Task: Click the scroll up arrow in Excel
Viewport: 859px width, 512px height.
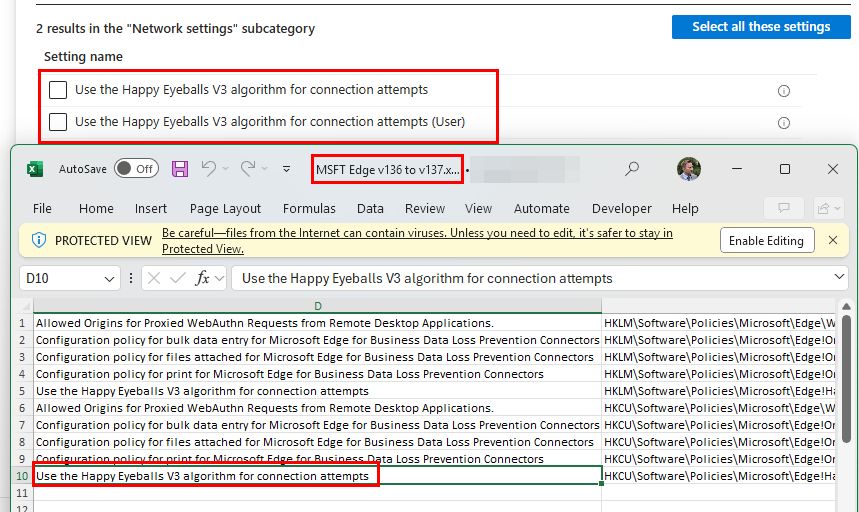Action: (846, 307)
